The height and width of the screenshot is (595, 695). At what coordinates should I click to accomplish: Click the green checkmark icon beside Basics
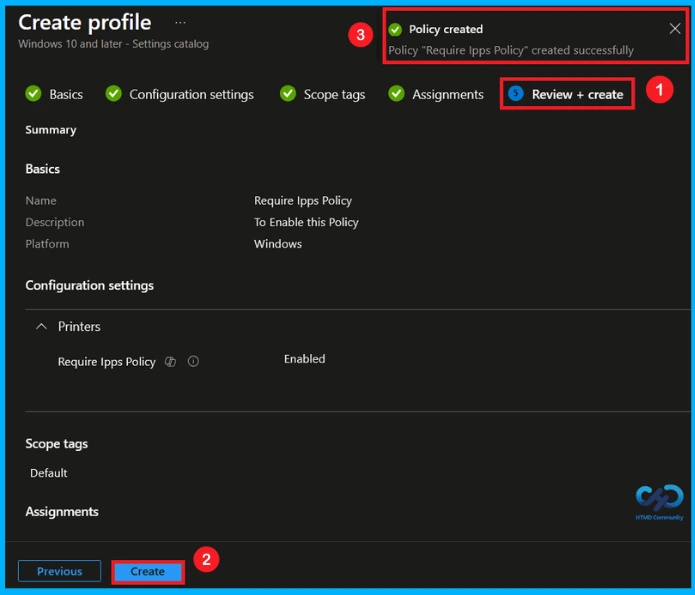click(33, 94)
